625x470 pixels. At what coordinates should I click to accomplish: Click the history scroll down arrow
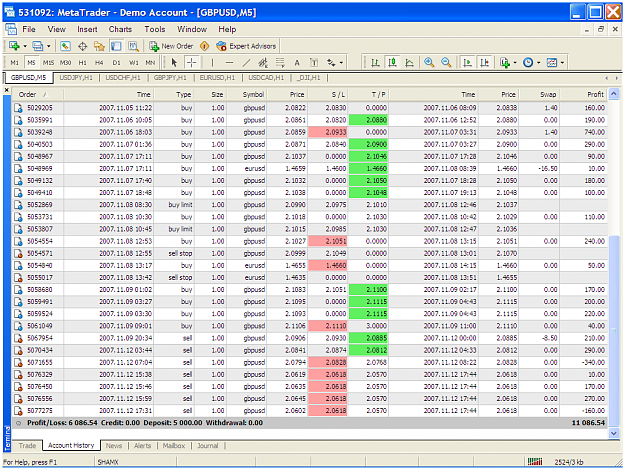614,433
